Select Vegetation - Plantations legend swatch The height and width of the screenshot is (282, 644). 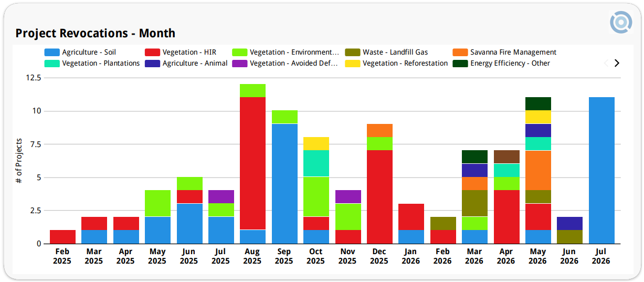(x=51, y=64)
